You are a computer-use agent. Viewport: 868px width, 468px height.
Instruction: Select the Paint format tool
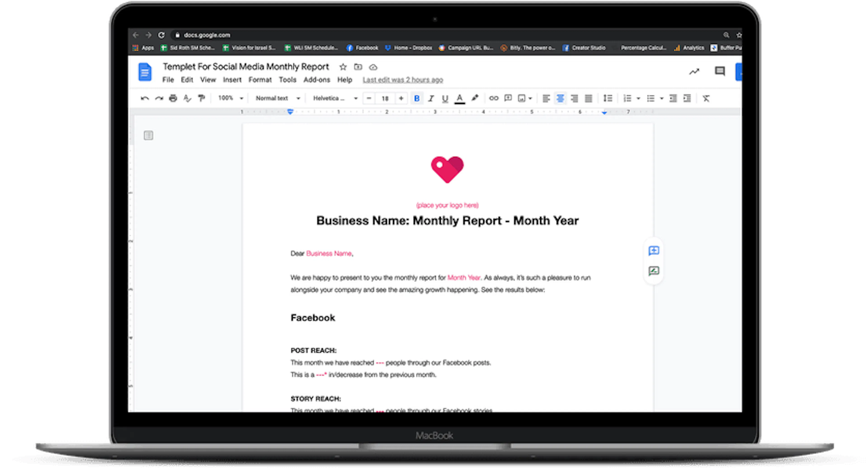pyautogui.click(x=201, y=98)
